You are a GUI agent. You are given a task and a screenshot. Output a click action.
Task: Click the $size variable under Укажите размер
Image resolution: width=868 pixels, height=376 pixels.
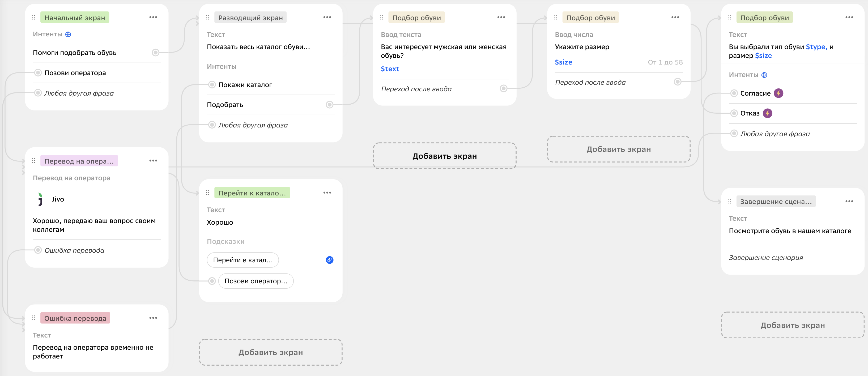[563, 62]
